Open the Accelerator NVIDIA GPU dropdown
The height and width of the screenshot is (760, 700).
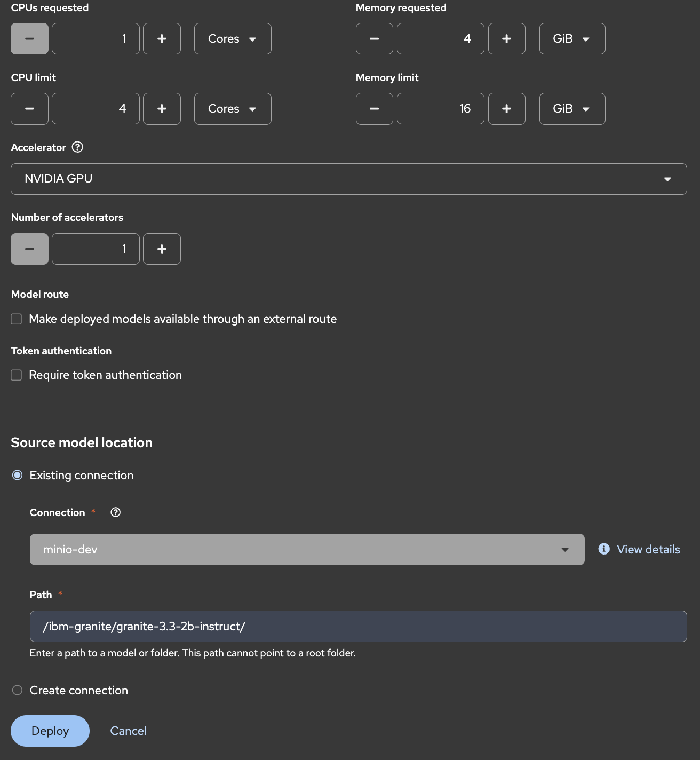[348, 179]
